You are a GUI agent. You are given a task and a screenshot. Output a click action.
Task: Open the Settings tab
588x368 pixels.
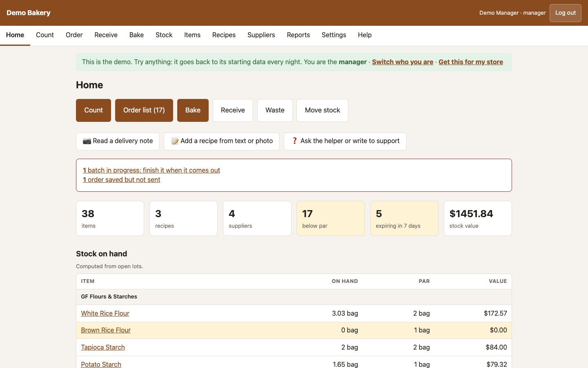pos(334,35)
